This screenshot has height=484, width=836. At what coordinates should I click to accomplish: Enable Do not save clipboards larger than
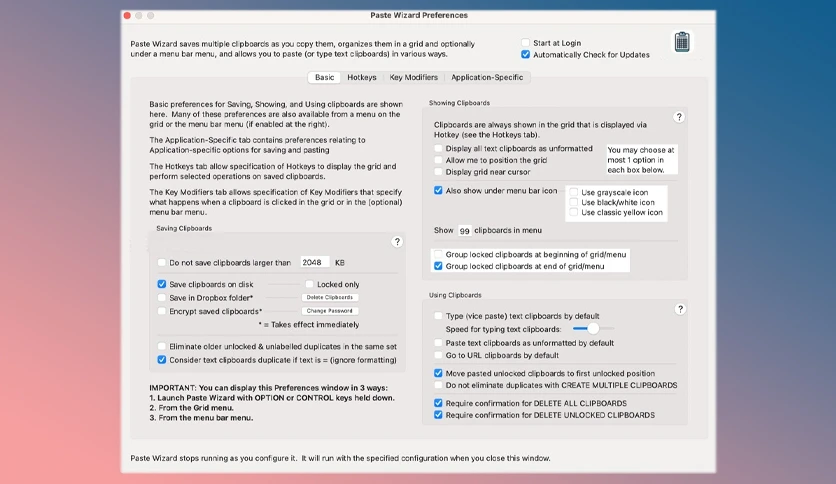pyautogui.click(x=162, y=262)
